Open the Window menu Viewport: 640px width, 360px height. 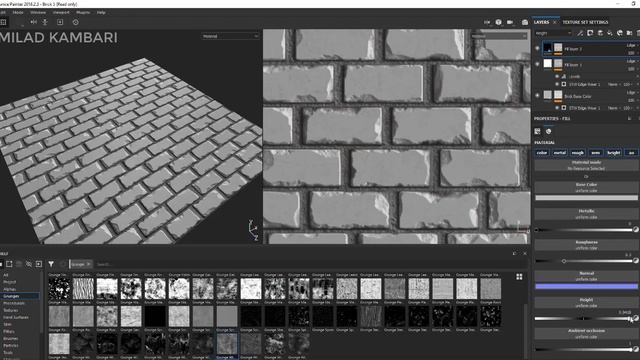point(38,13)
